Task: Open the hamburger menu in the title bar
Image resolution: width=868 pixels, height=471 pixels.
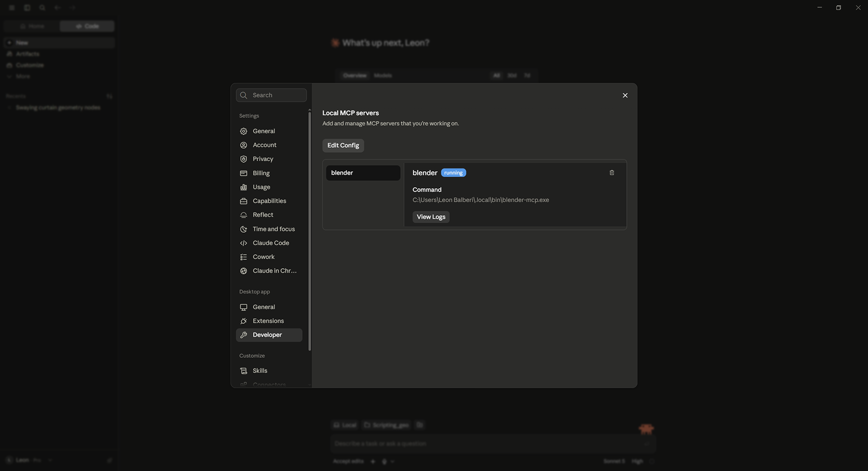Action: click(x=11, y=8)
